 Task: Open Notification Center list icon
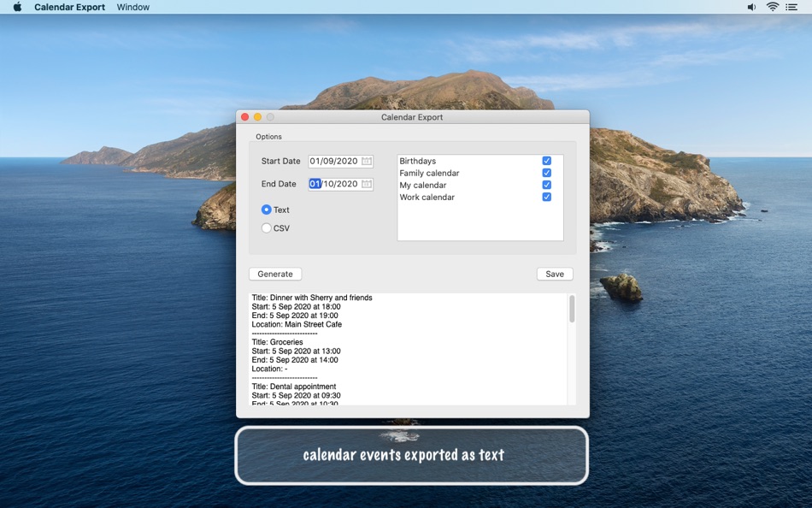[791, 7]
